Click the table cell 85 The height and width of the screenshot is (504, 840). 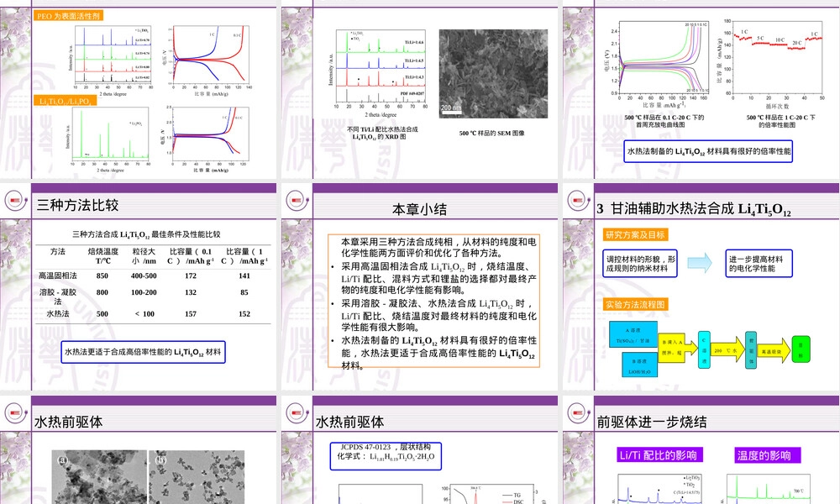tap(244, 292)
